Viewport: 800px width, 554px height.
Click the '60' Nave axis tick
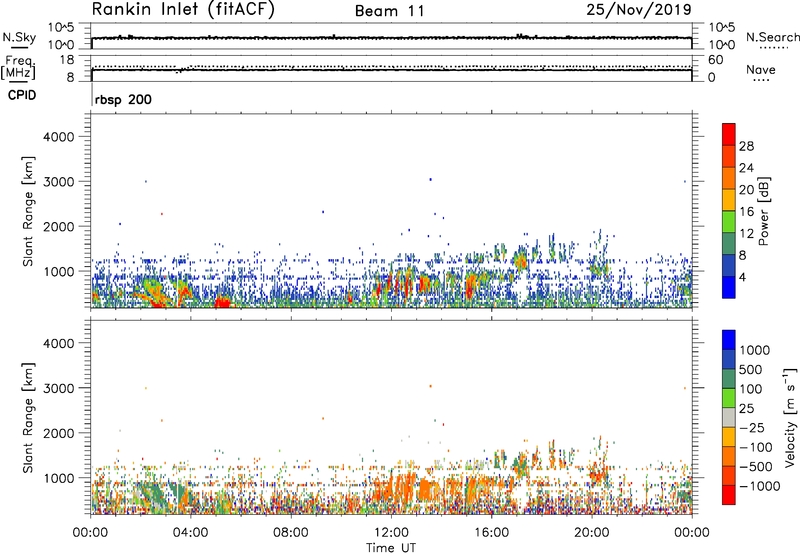716,60
